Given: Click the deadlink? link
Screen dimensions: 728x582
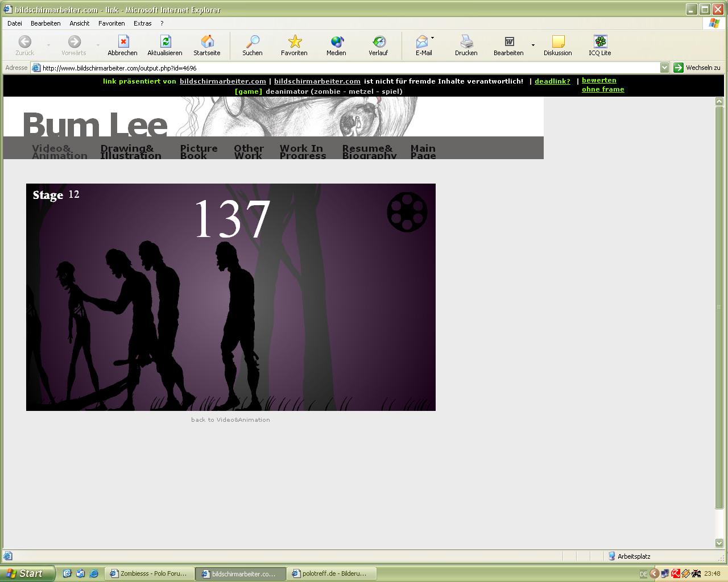Looking at the screenshot, I should [552, 81].
